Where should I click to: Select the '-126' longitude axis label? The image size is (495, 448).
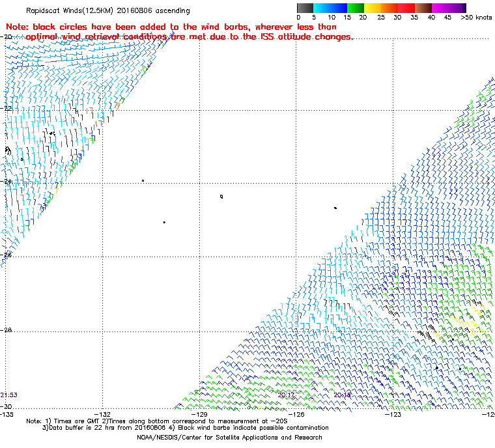[296, 414]
